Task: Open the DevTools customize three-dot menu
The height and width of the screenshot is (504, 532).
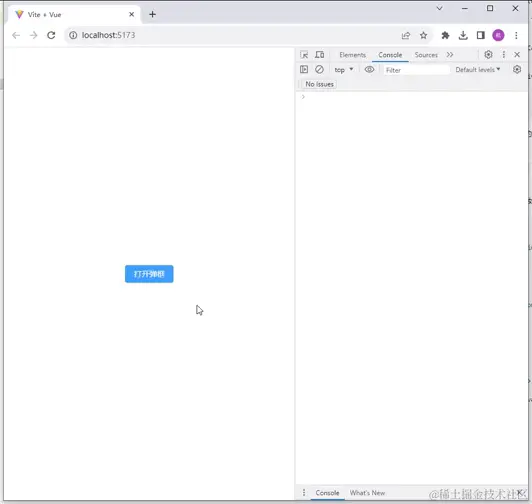Action: (x=504, y=55)
